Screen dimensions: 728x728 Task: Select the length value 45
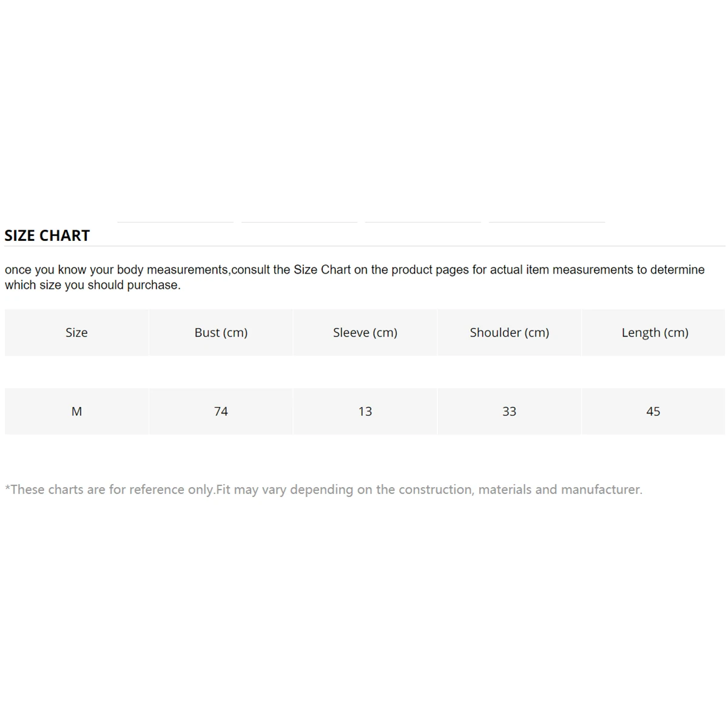pos(653,411)
